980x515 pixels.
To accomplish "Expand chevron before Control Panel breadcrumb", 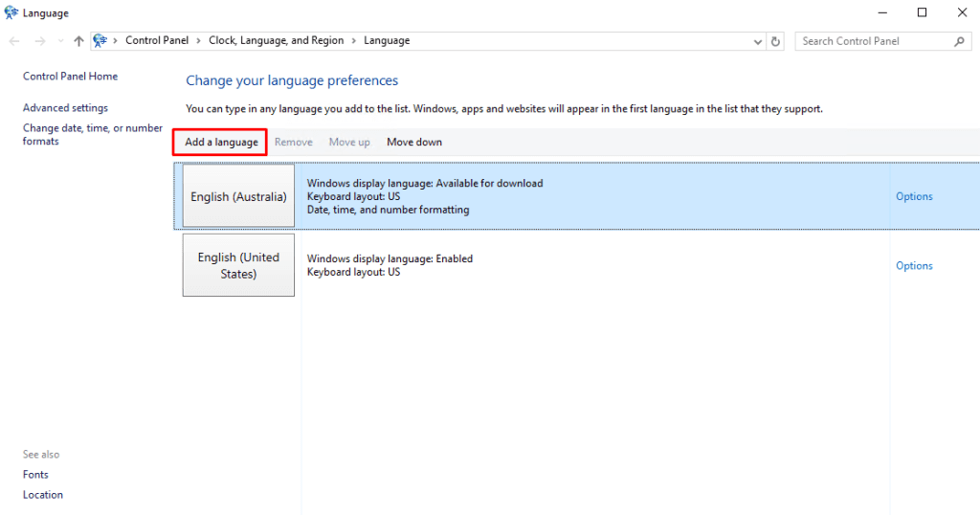I will pos(115,40).
